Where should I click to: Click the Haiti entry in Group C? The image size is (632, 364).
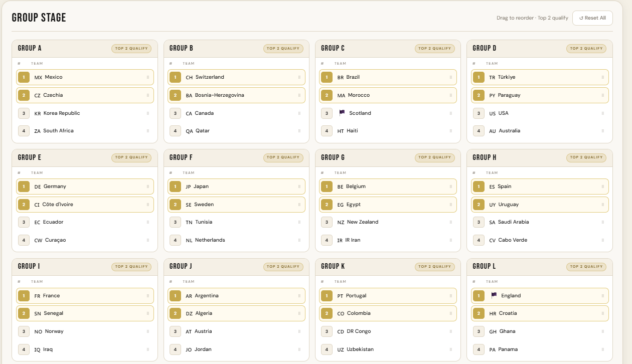point(388,131)
